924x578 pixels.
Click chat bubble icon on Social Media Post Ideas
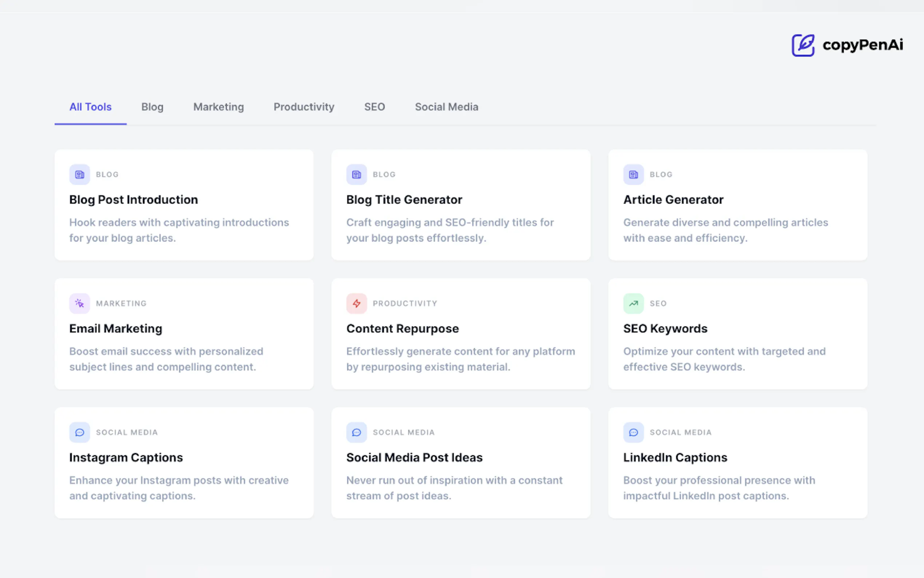[357, 432]
